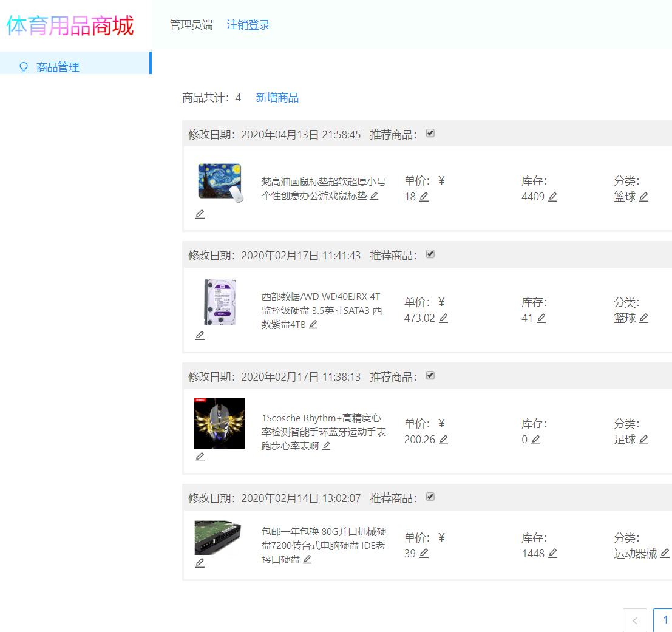
Task: Open the WD purple hard drive thumbnail
Action: point(220,302)
